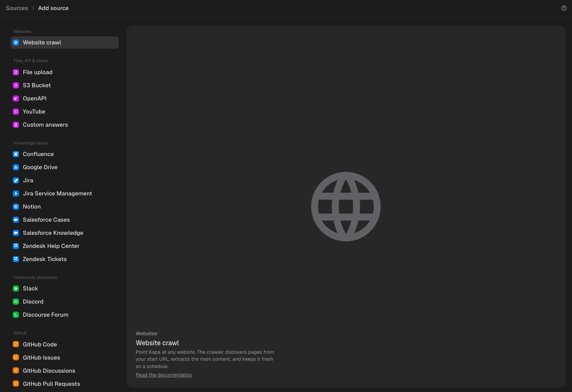Click the Website crawl heading in preview
This screenshot has height=392, width=572.
[157, 343]
